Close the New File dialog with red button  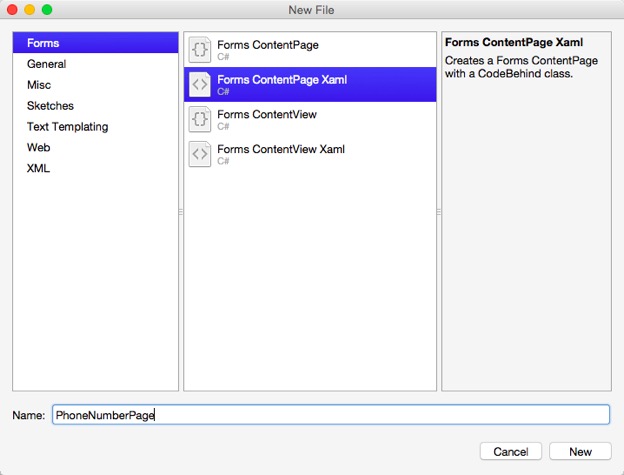pyautogui.click(x=12, y=10)
